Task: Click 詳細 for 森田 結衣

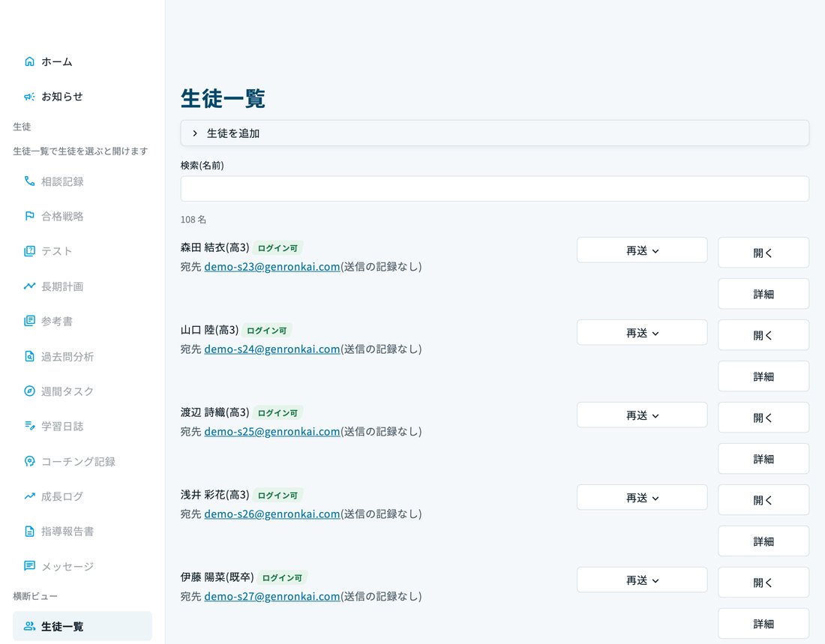Action: pos(763,294)
